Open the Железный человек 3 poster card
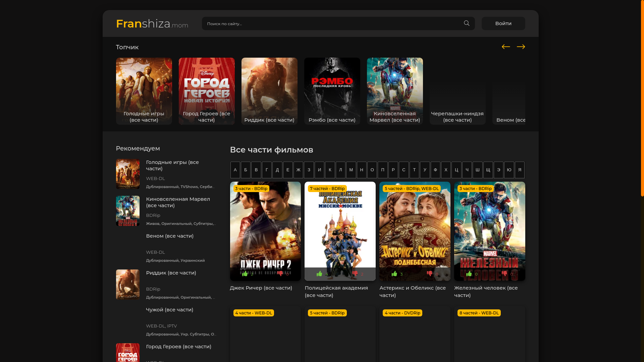Viewport: 644px width, 362px height. click(490, 231)
